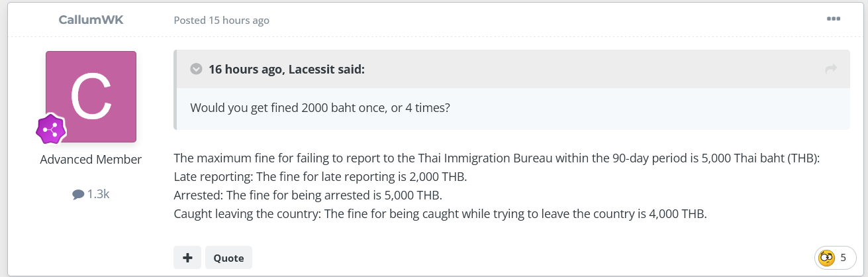868x277 pixels.
Task: Go to quoted post via arrow icon
Action: (x=832, y=69)
